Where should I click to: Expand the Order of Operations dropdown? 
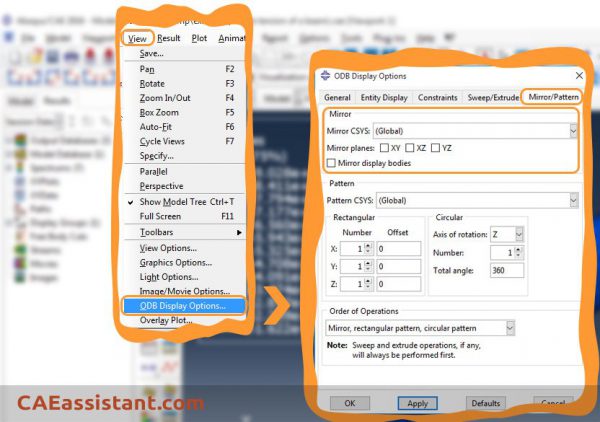click(510, 328)
